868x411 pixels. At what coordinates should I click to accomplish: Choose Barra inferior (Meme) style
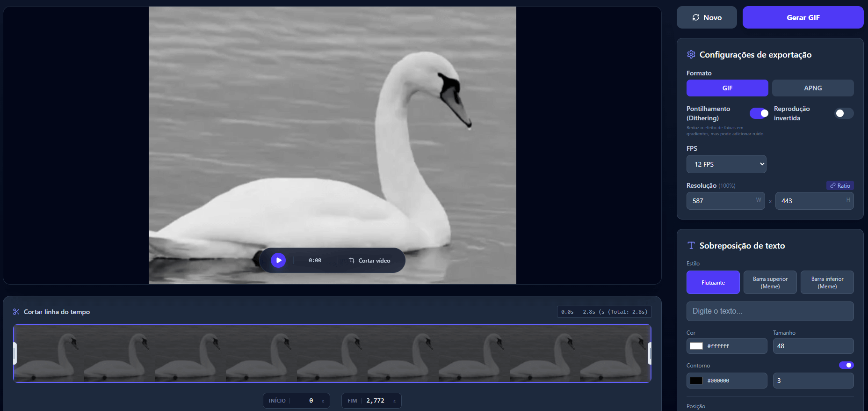[x=827, y=282]
